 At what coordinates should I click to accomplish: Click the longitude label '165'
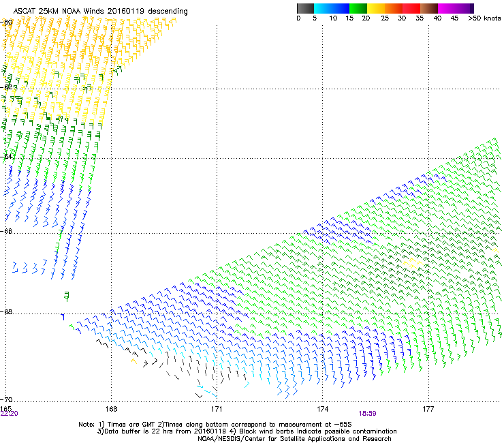tap(5, 409)
